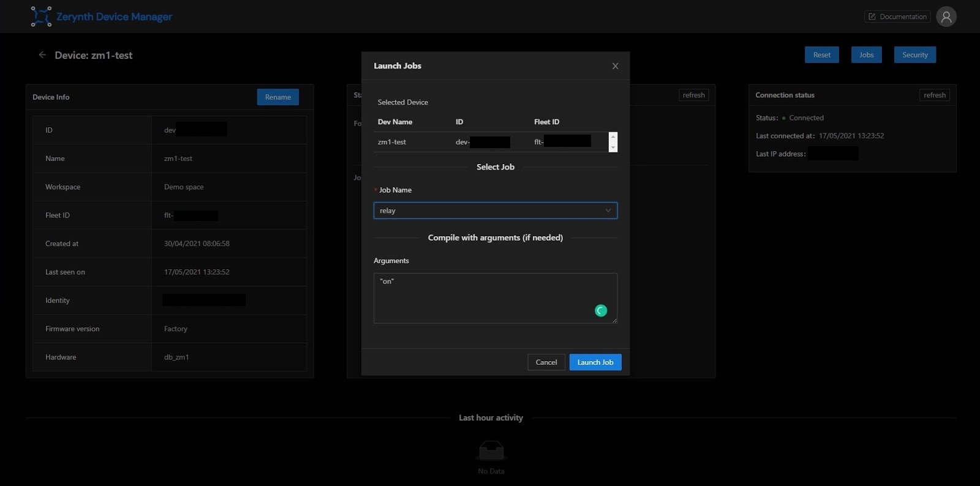Click the Dev Name column header
Screen dimensions: 980x486
click(395, 122)
